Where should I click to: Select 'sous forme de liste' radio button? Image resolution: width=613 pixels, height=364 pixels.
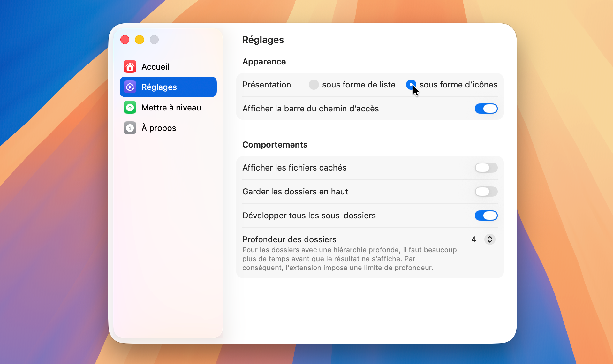[x=314, y=85]
